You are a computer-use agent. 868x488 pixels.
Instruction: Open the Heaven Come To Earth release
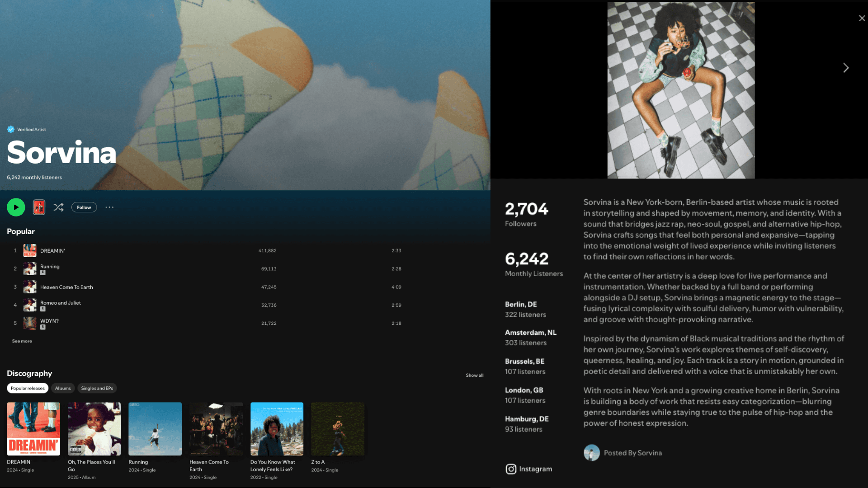point(216,428)
